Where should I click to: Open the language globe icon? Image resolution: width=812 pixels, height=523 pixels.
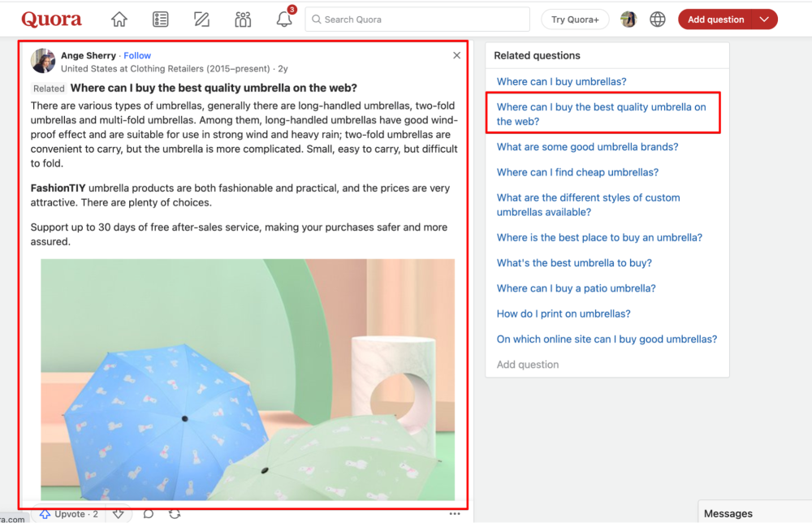pos(658,19)
